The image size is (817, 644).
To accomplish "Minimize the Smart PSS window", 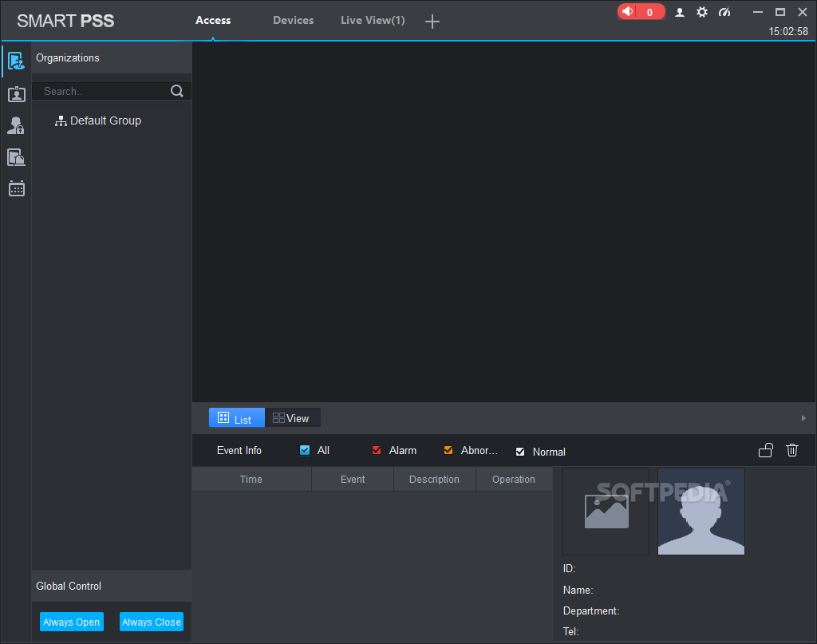I will point(758,12).
